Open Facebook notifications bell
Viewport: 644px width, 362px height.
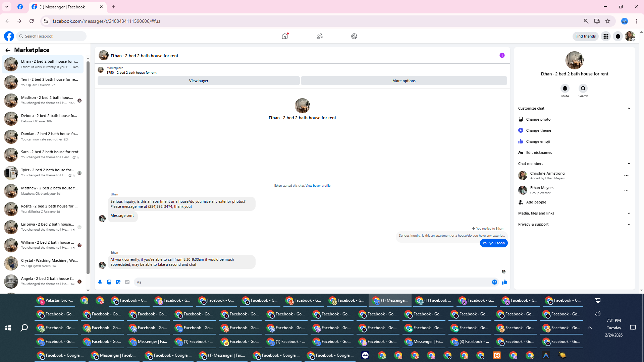618,36
